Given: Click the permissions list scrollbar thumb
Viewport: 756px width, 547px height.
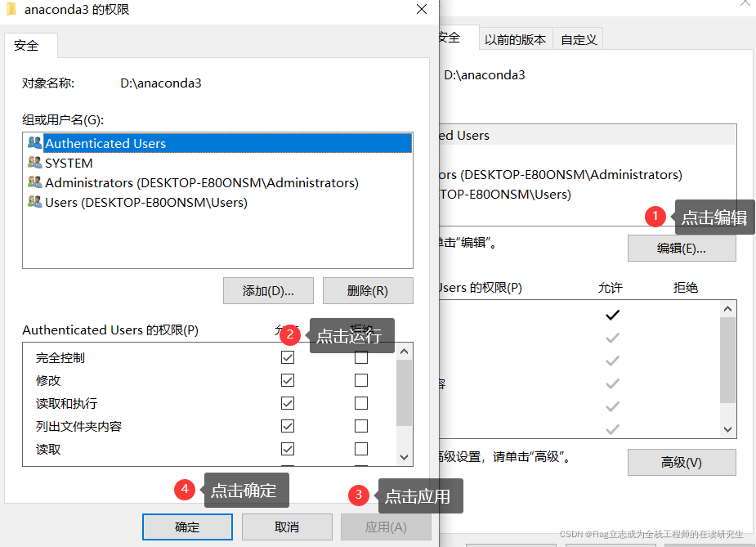Looking at the screenshot, I should (404, 392).
